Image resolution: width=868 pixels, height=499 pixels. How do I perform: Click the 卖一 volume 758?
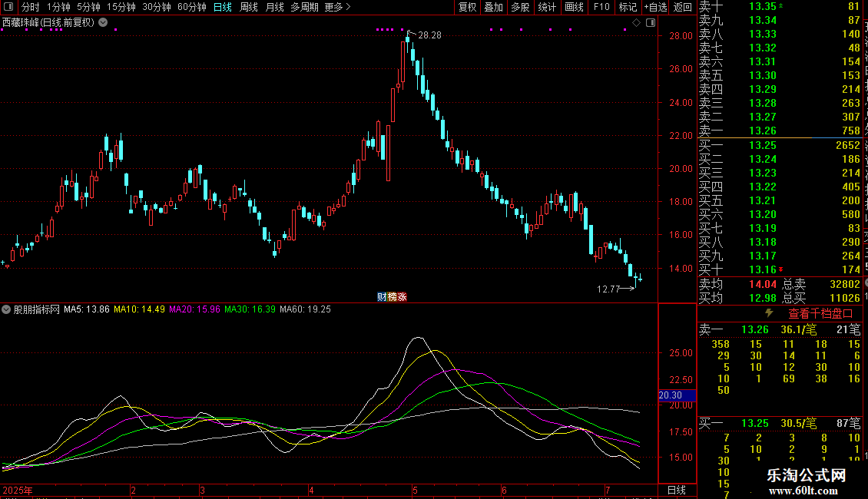click(851, 131)
